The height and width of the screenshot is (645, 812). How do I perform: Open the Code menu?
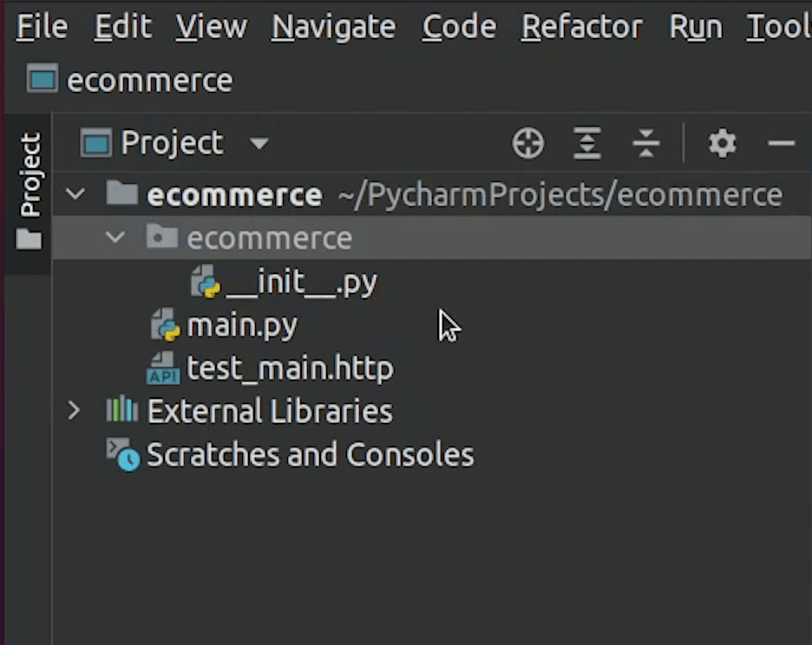pos(459,28)
